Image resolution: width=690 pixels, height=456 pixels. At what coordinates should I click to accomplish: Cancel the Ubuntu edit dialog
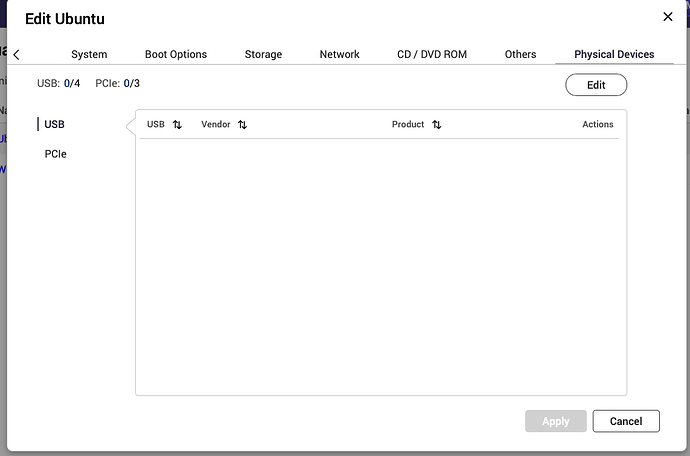pyautogui.click(x=625, y=421)
